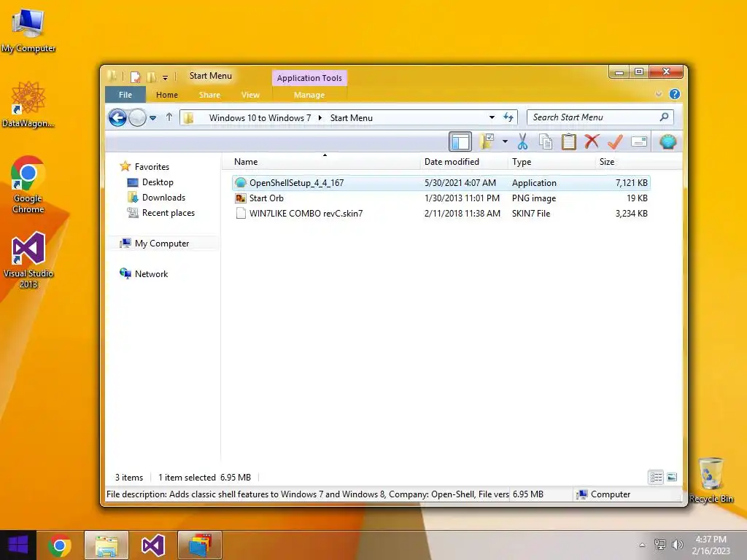This screenshot has width=747, height=560.
Task: Open the File tab
Action: pyautogui.click(x=125, y=95)
